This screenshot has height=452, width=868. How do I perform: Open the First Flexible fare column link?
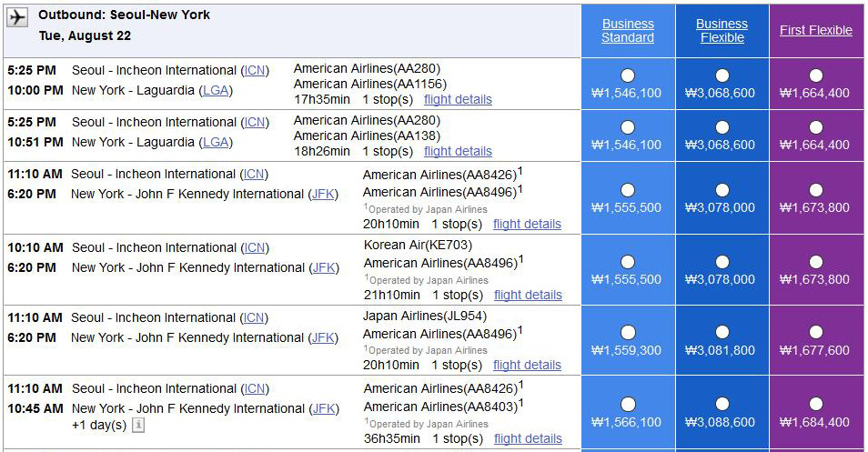tap(816, 30)
